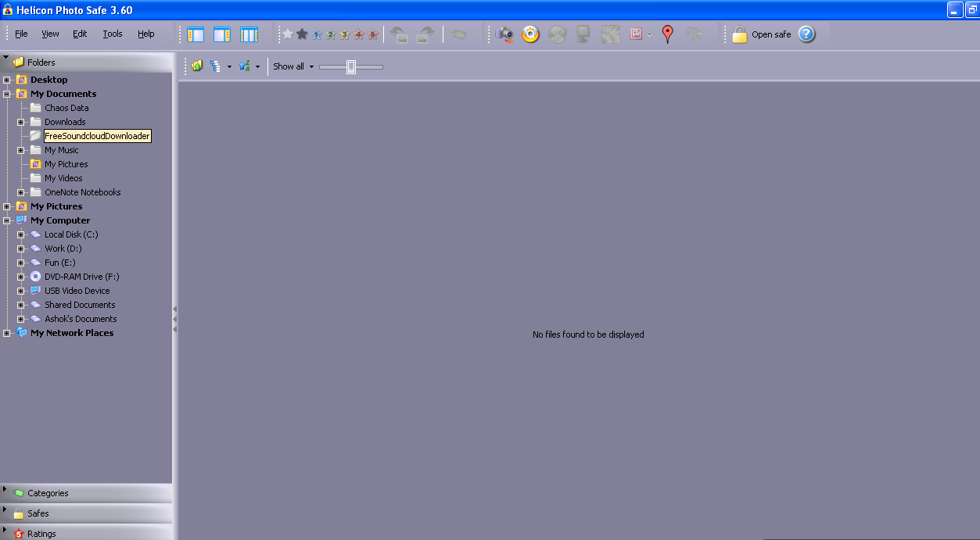Expand the Desktop tree node
980x540 pixels.
tap(7, 80)
